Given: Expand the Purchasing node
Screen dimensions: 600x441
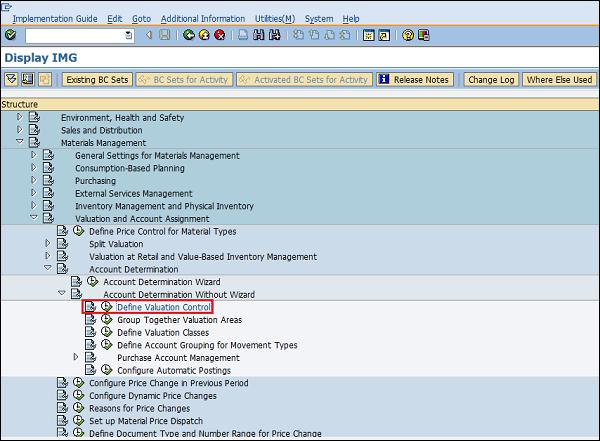Looking at the screenshot, I should click(33, 181).
